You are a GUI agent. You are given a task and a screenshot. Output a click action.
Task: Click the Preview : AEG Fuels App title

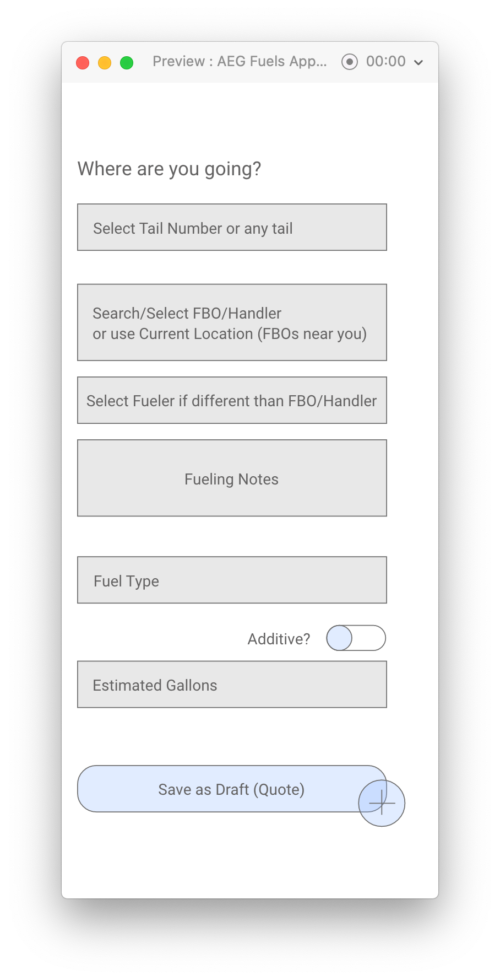(240, 61)
